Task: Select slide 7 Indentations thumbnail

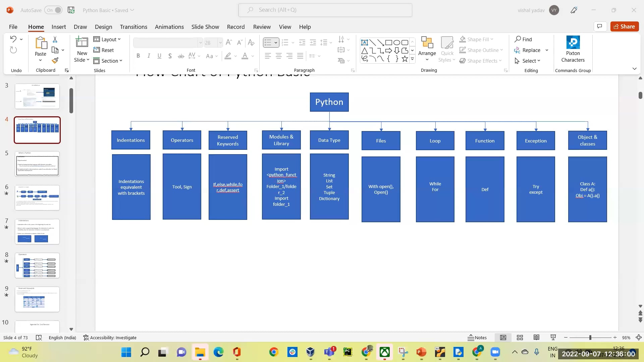Action: [x=37, y=231]
